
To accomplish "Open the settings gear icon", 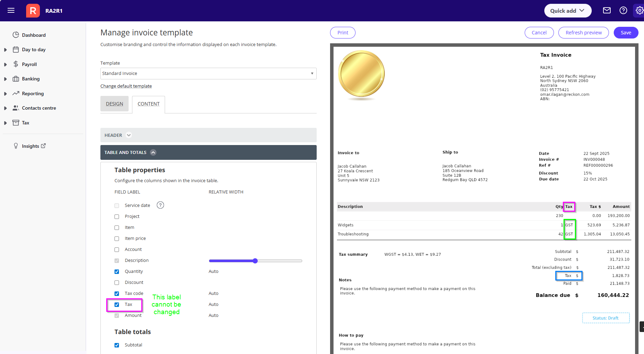I will click(x=639, y=10).
